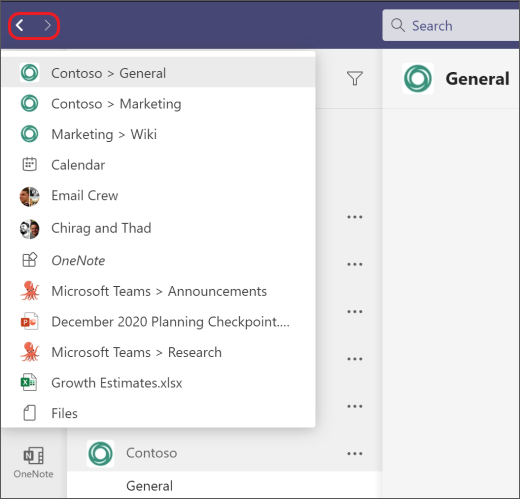The width and height of the screenshot is (520, 499).
Task: Select Contoso > Marketing history entry
Action: (x=159, y=104)
